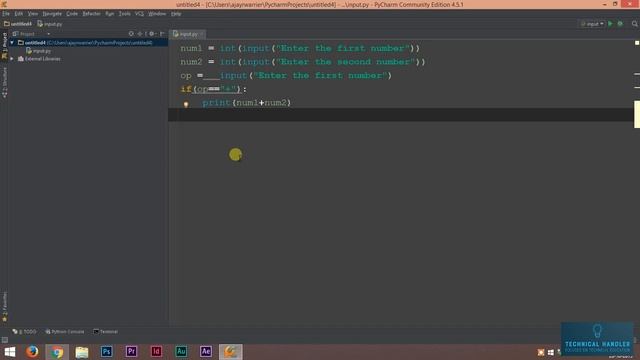
Task: Click the orange system tray icon
Action: pyautogui.click(x=541, y=352)
